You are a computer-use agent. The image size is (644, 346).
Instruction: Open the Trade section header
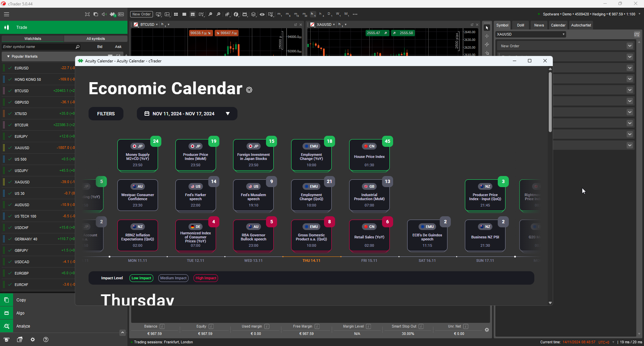click(64, 27)
